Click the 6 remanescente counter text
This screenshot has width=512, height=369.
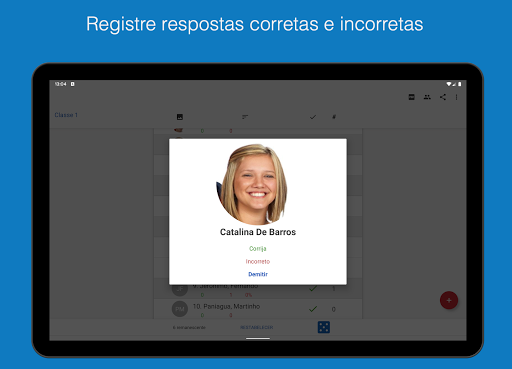point(189,328)
